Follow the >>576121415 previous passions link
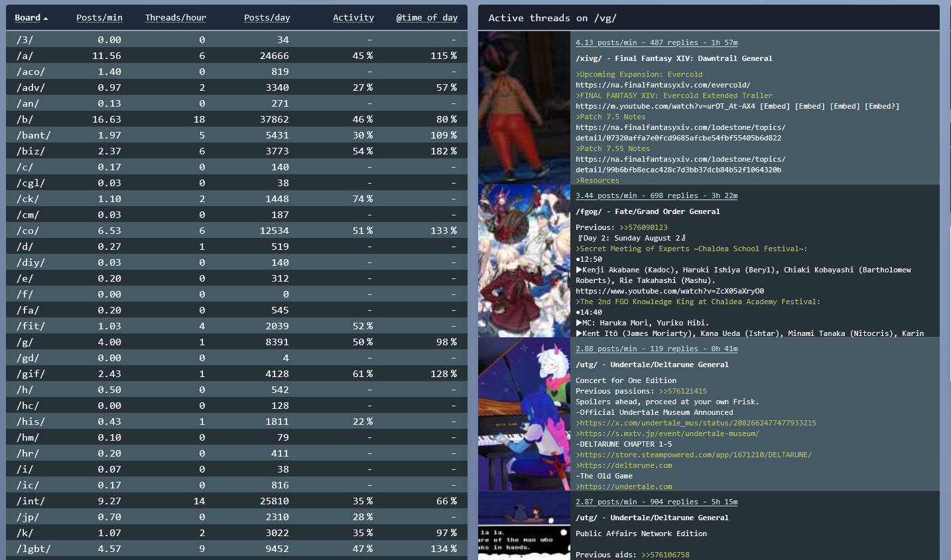The height and width of the screenshot is (560, 951). [683, 391]
